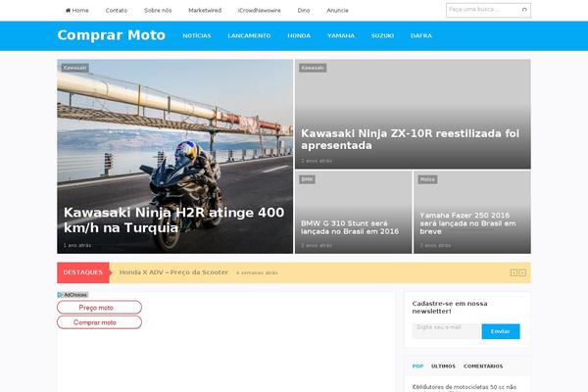Open the Contato page
Viewport: 588px width, 392px height.
[117, 11]
